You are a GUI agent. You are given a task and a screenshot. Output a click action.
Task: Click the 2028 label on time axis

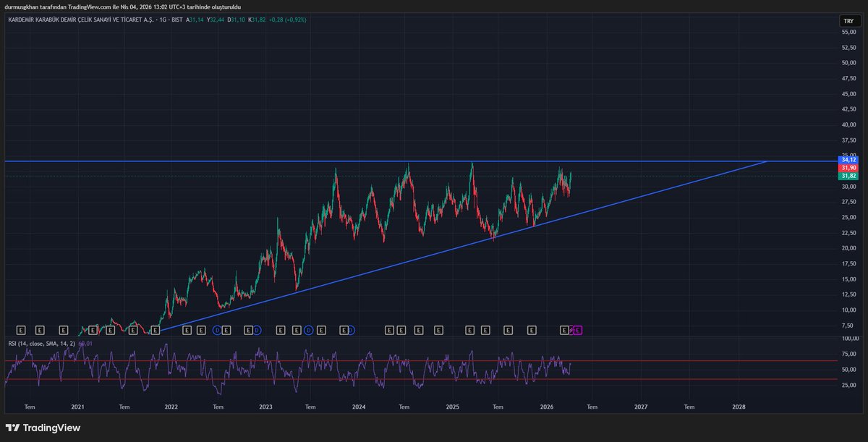[739, 407]
